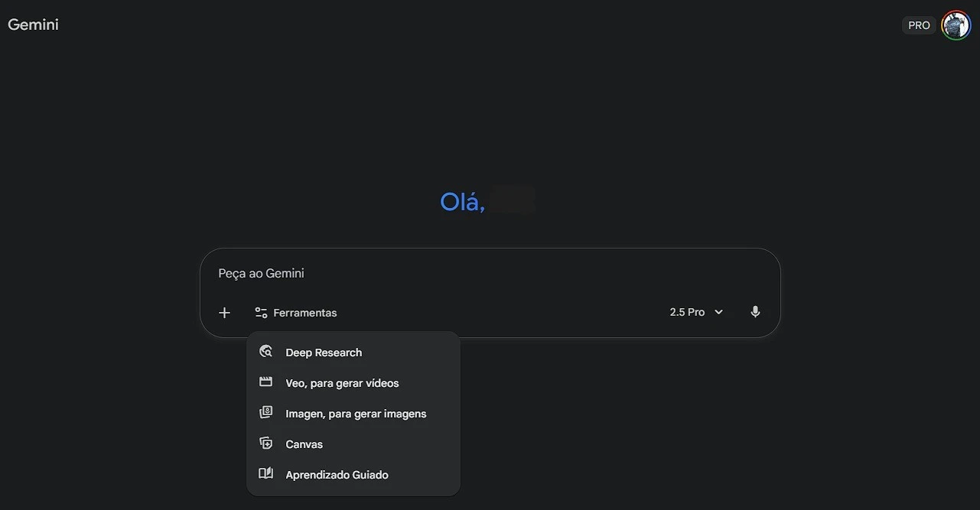
Task: Click the Canvas icon in tools menu
Action: tap(265, 443)
